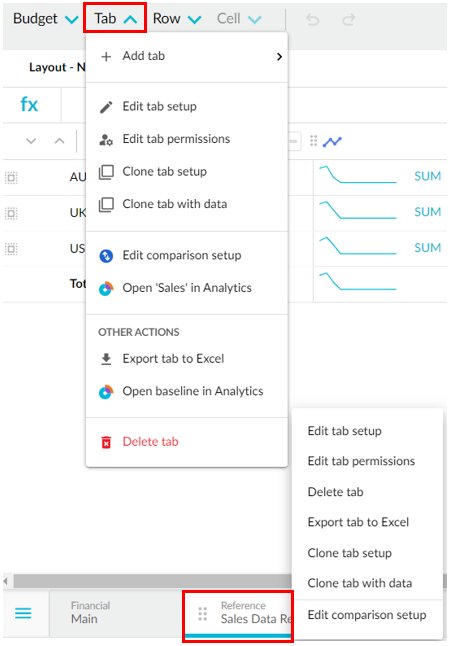Image resolution: width=454 pixels, height=646 pixels.
Task: Click the fx formula icon
Action: 29,105
